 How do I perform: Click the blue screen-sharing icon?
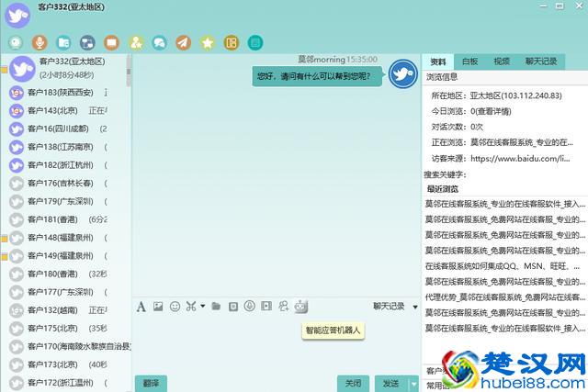click(87, 43)
